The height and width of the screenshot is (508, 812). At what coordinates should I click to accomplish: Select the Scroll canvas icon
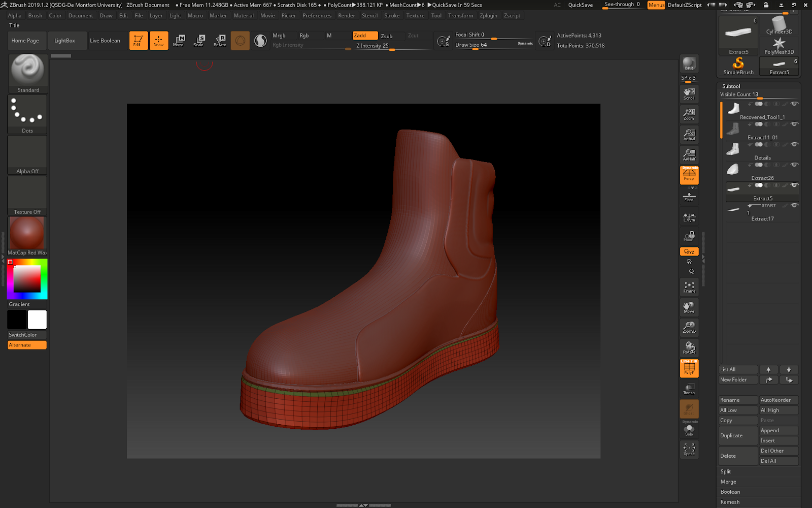click(x=689, y=94)
